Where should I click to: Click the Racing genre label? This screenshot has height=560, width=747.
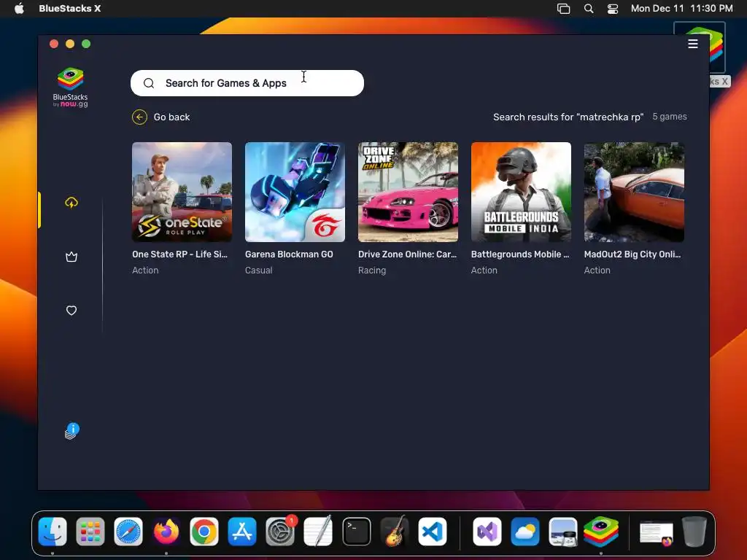tap(372, 271)
